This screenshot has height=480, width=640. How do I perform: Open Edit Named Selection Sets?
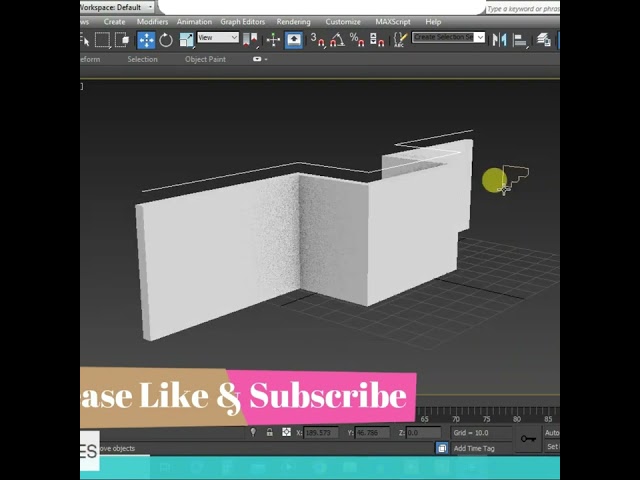coord(400,40)
